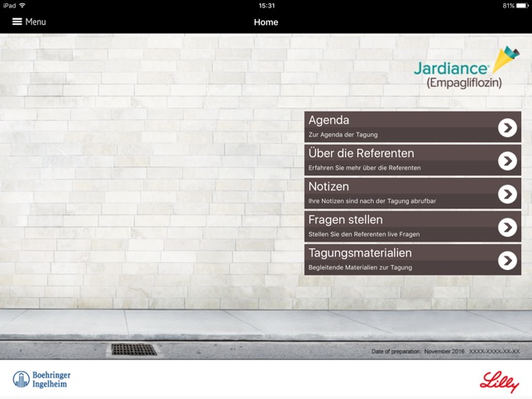Tap the Lilly logo
The width and height of the screenshot is (532, 399).
pyautogui.click(x=499, y=382)
